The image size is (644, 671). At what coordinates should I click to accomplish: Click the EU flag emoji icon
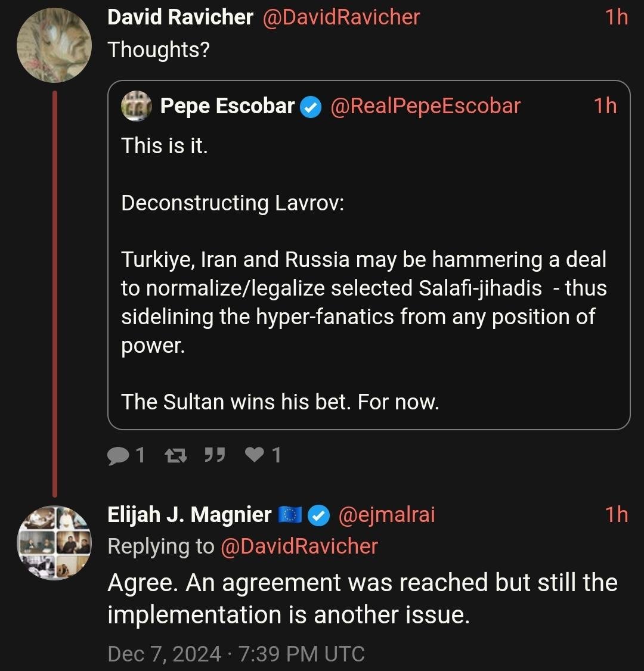[x=291, y=515]
